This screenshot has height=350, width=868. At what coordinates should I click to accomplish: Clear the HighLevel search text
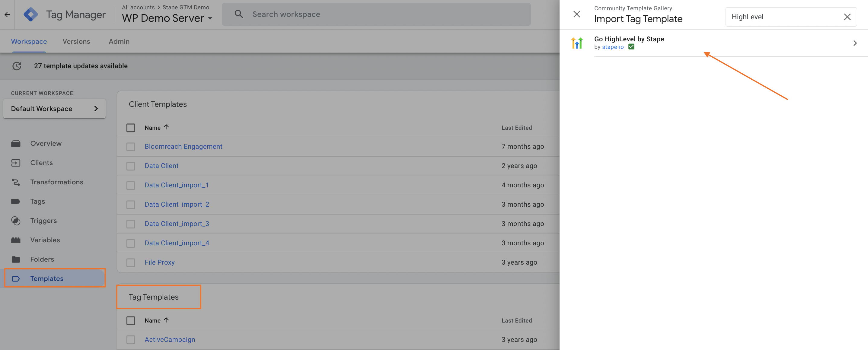(x=847, y=17)
